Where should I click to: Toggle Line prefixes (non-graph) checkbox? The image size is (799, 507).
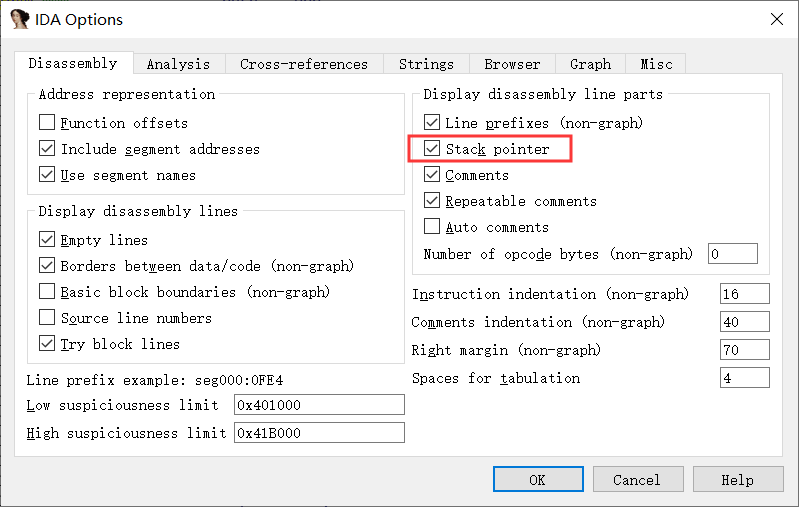click(432, 122)
